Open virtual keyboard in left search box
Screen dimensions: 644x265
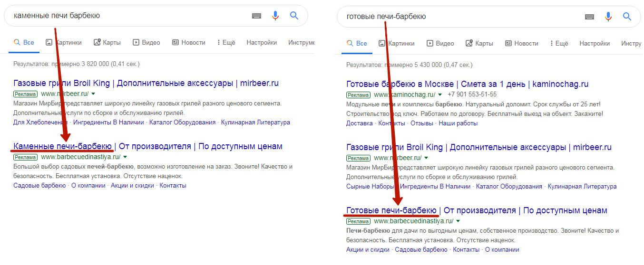[x=256, y=16]
